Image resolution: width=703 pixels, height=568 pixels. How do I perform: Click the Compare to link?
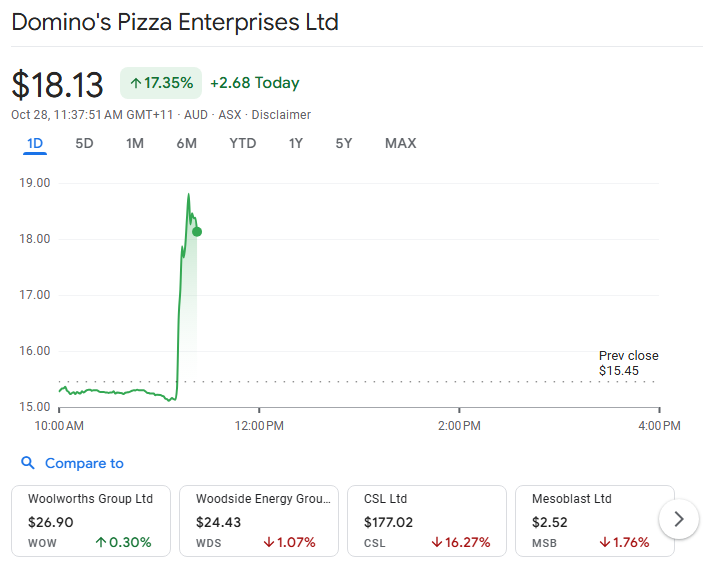[x=84, y=463]
